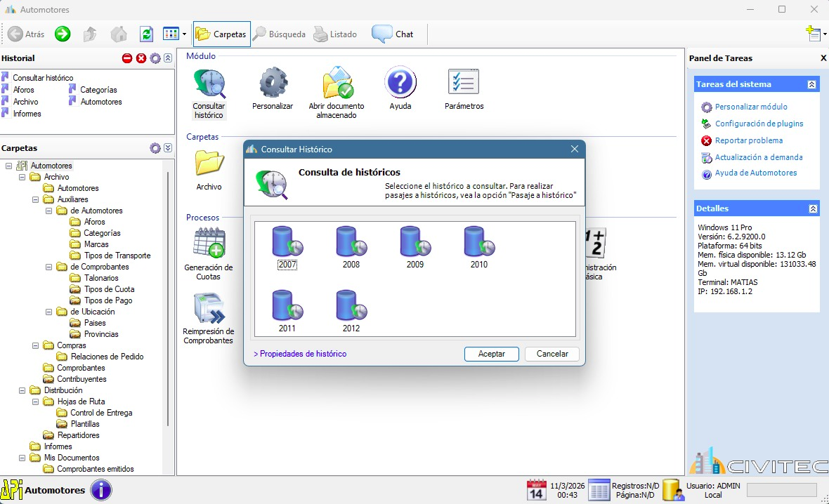This screenshot has width=829, height=504.
Task: Click the Cancelar button
Action: click(x=552, y=354)
